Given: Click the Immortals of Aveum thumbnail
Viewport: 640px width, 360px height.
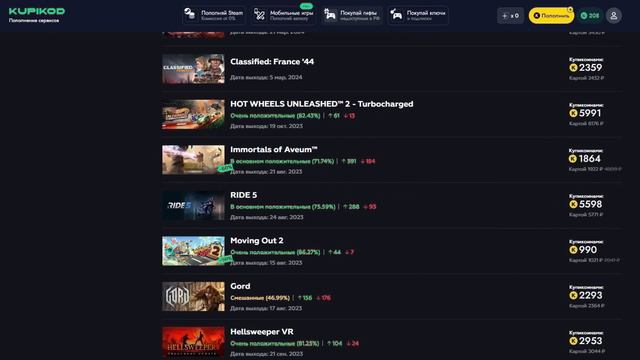Looking at the screenshot, I should (x=193, y=160).
